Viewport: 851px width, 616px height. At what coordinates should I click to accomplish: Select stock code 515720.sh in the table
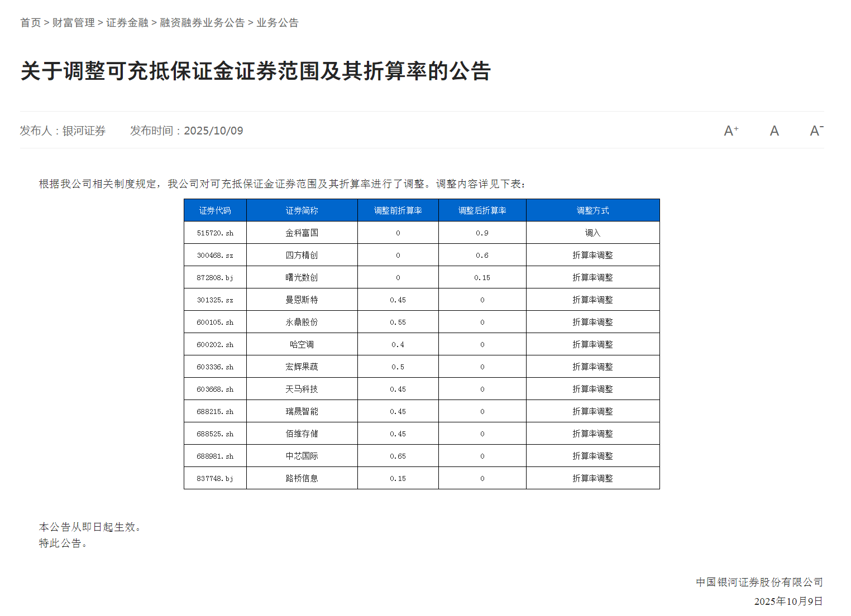coord(215,233)
